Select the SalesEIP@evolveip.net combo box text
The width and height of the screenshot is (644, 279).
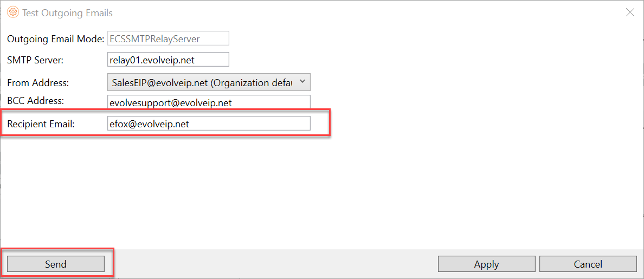click(201, 83)
